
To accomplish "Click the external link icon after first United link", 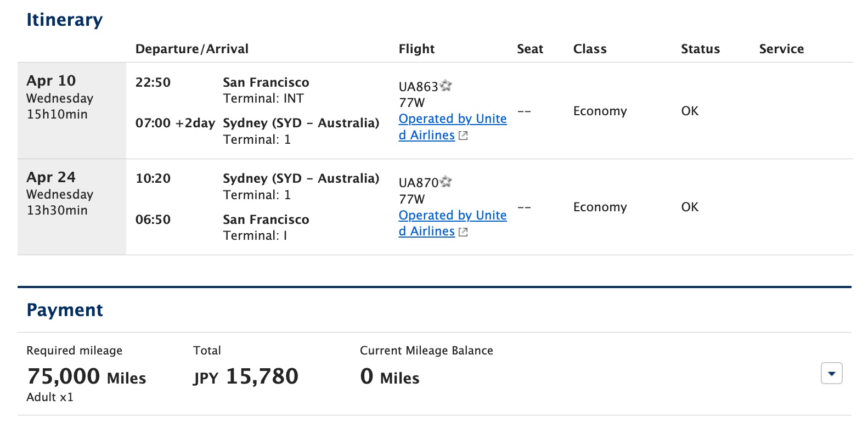I will click(463, 136).
